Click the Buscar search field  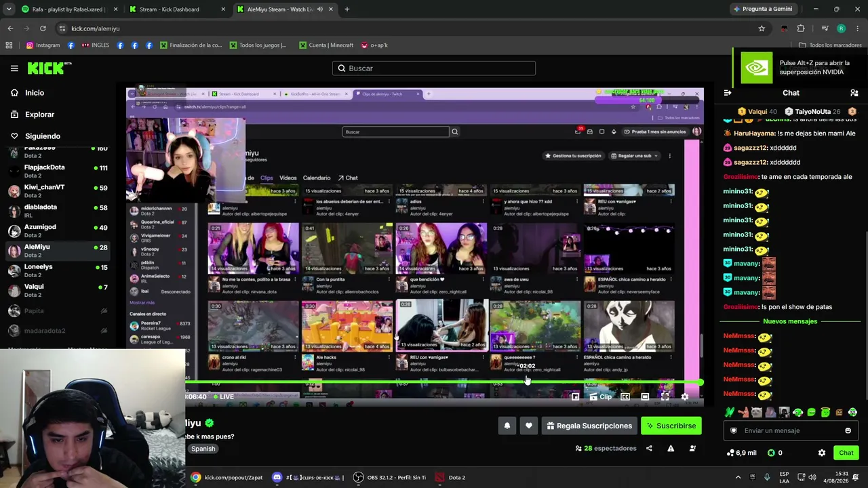434,68
